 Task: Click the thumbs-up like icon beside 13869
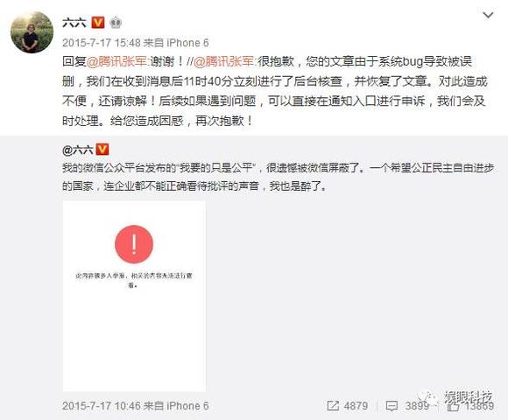(x=453, y=406)
